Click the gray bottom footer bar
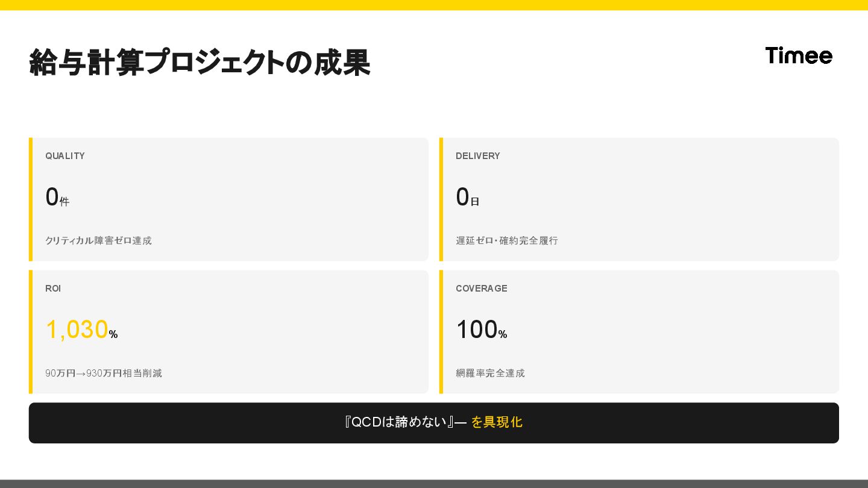 pyautogui.click(x=434, y=483)
